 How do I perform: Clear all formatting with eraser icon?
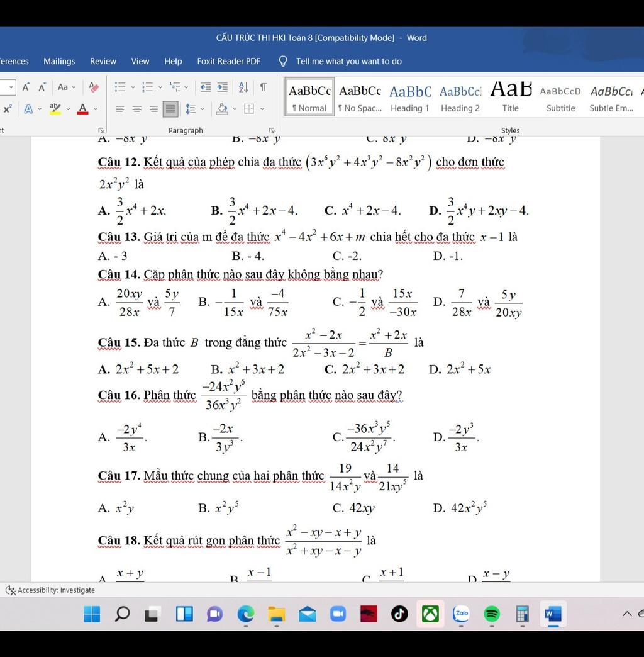click(94, 87)
